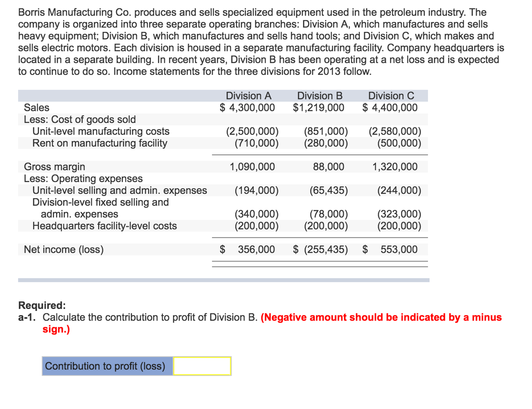This screenshot has width=532, height=409.
Task: Click Division C net income 553,000
Action: tap(399, 249)
